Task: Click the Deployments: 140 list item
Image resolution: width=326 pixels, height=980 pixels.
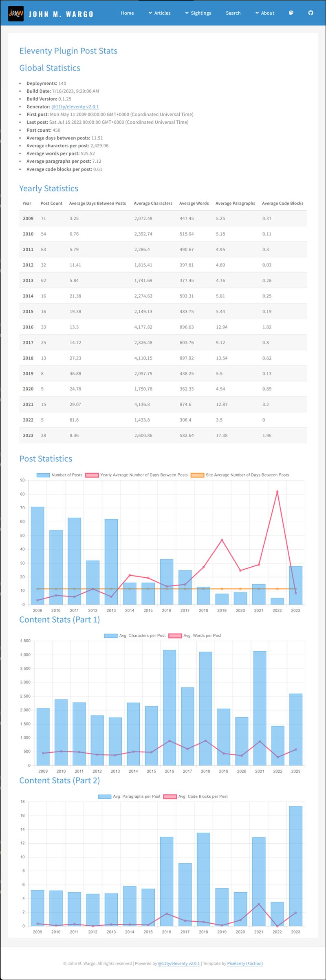Action: point(46,83)
